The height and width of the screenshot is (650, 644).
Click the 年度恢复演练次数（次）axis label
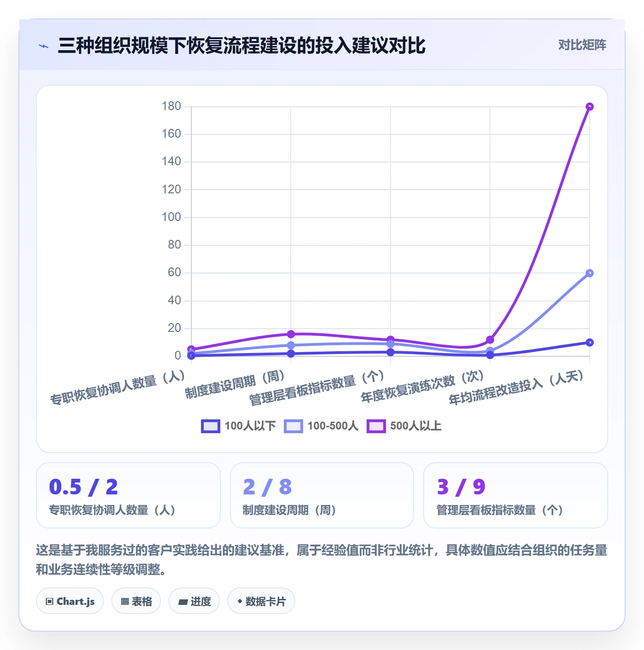pyautogui.click(x=423, y=386)
